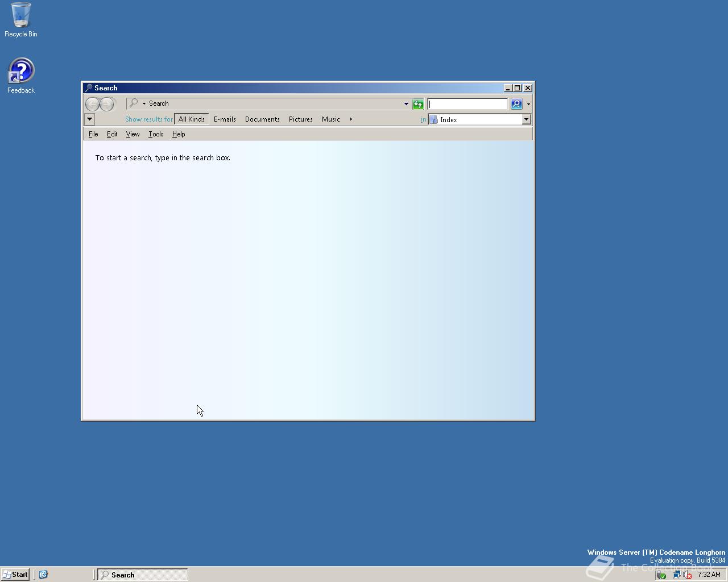Open the Edit menu

(112, 134)
